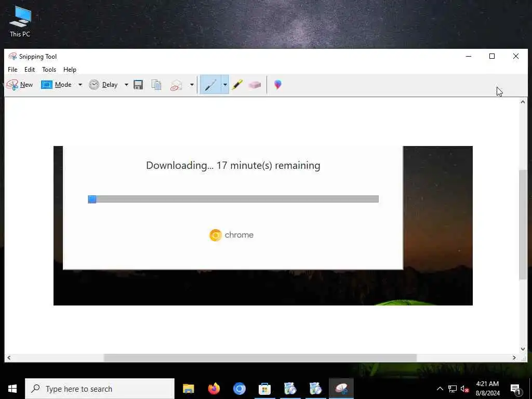
Task: Click the second installer taskbar icon
Action: coord(315,389)
